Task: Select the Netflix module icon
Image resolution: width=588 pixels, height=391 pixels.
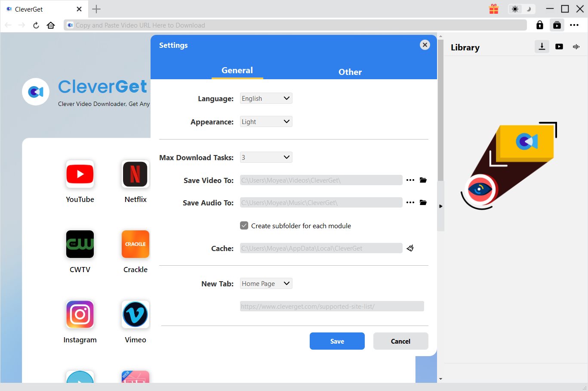Action: click(135, 174)
